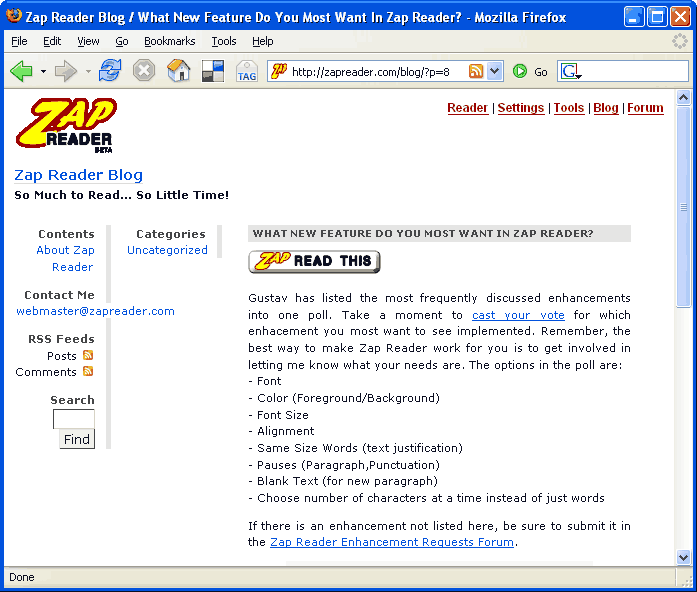697x592 pixels.
Task: Click the vertical scrollbar down arrow
Action: click(x=683, y=556)
